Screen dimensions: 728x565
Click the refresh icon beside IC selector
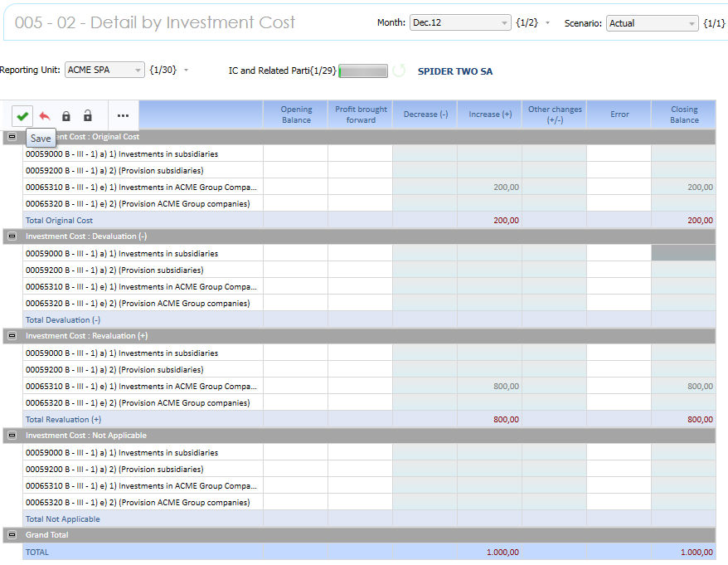pos(399,71)
